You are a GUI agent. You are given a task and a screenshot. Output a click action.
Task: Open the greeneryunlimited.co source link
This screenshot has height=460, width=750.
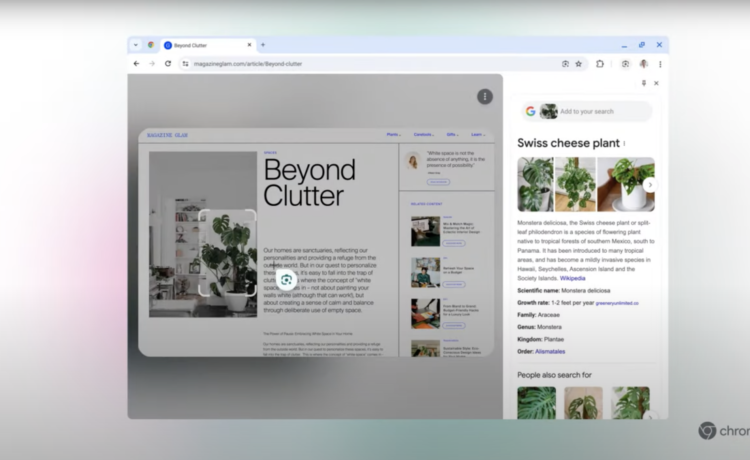617,303
